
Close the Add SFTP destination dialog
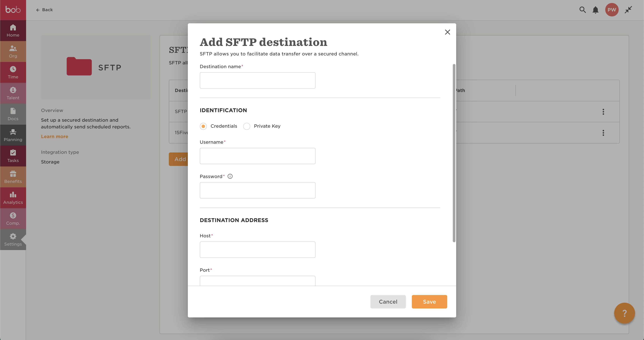click(447, 32)
